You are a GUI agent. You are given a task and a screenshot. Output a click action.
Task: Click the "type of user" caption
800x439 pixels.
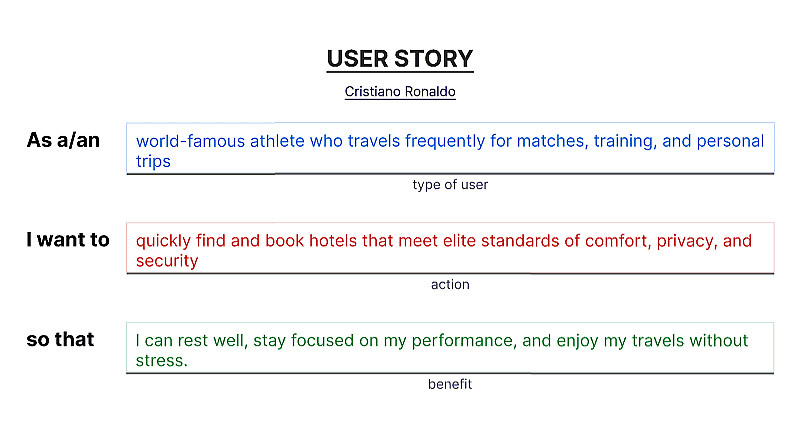tap(450, 185)
